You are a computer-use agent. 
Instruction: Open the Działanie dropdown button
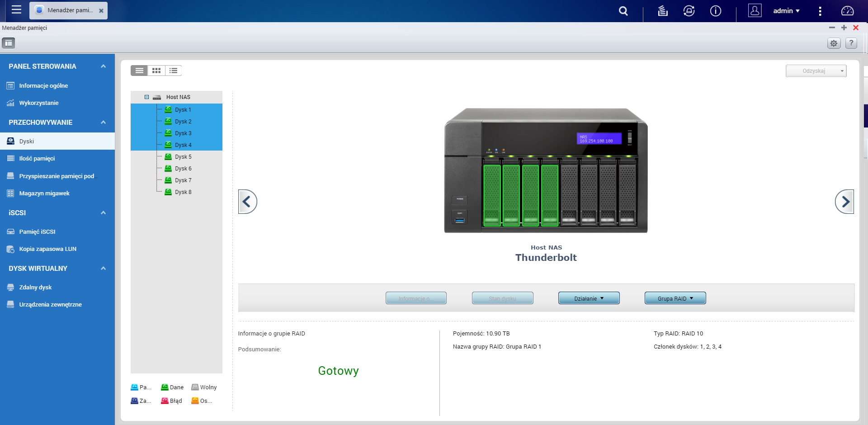[x=589, y=298]
